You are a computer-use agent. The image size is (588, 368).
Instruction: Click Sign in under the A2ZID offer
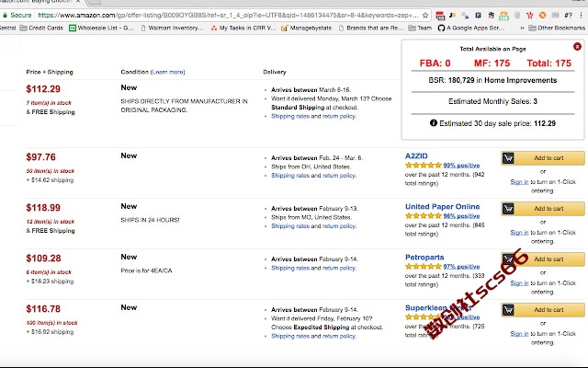(x=519, y=182)
